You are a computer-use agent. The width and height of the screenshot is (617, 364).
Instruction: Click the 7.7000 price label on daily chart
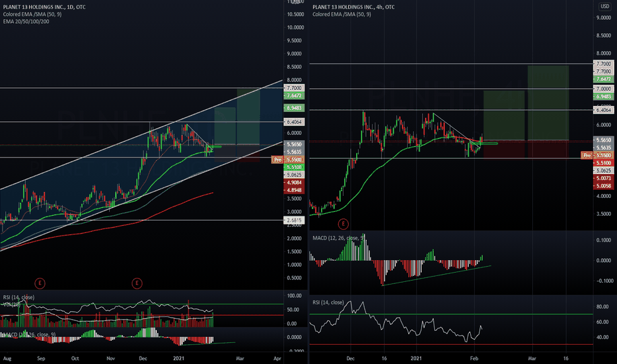294,88
